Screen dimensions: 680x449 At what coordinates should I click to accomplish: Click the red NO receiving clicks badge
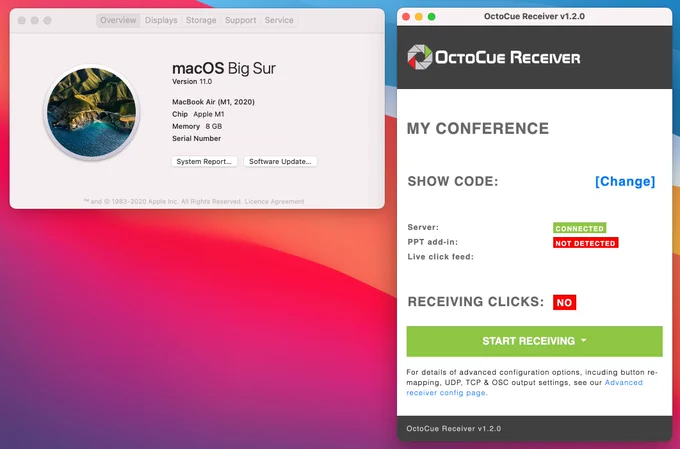coord(564,302)
